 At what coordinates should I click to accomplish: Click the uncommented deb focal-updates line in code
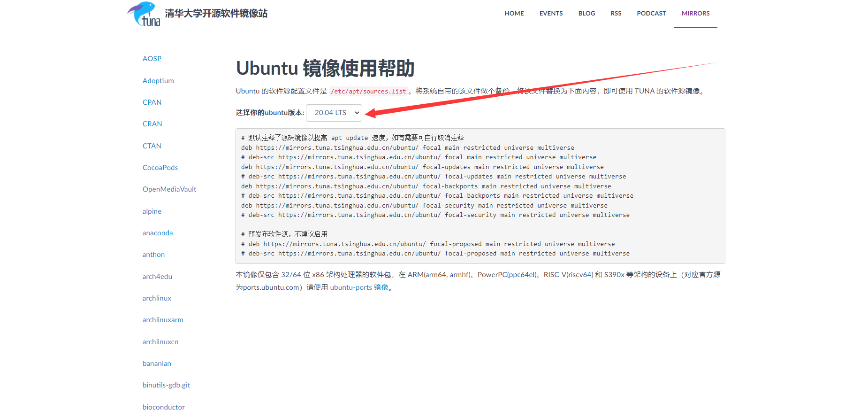click(x=422, y=167)
